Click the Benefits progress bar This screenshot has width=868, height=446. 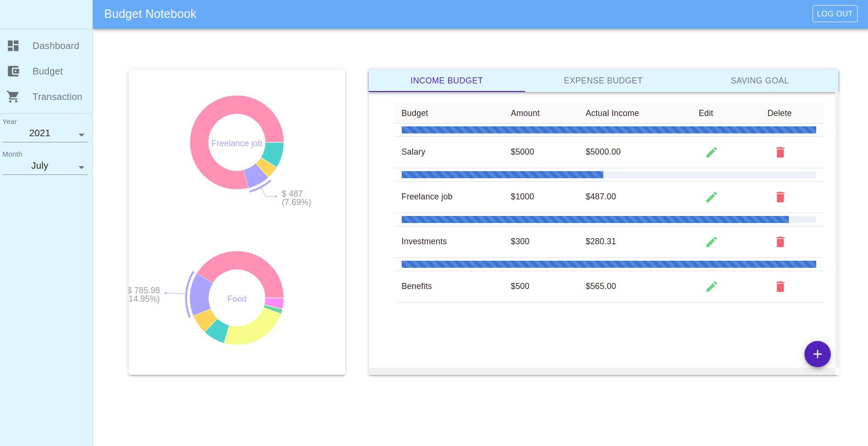coord(608,264)
